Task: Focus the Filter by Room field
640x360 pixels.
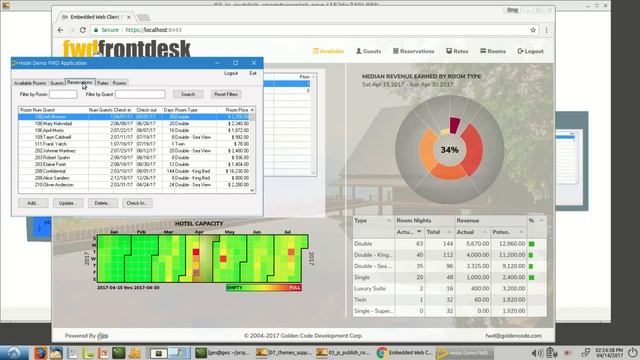Action: 63,94
